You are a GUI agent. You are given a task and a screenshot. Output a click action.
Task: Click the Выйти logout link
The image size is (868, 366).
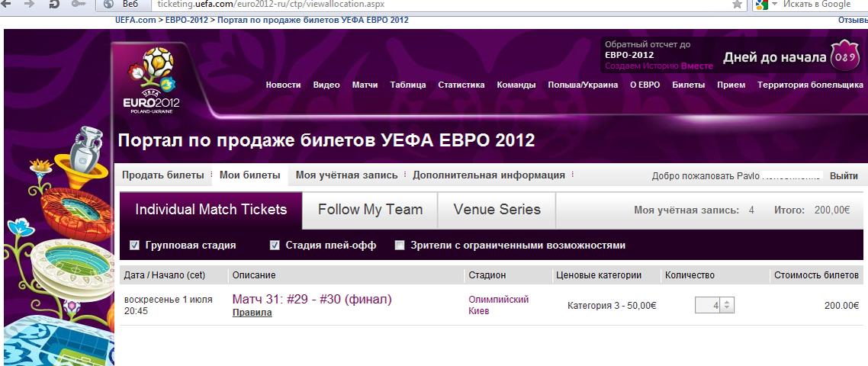844,176
